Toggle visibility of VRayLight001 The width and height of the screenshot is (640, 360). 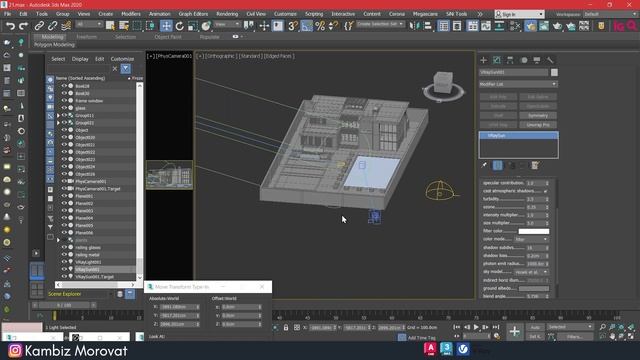tap(64, 262)
